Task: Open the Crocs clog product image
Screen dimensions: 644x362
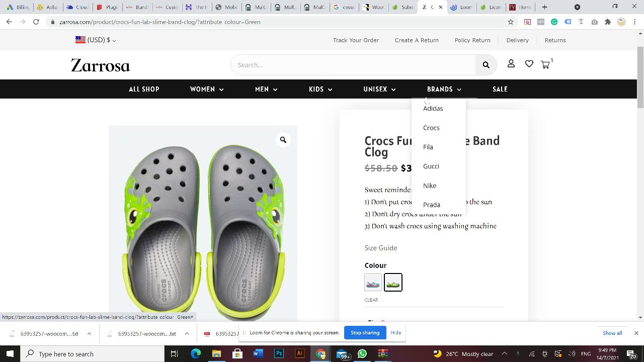Action: [203, 223]
